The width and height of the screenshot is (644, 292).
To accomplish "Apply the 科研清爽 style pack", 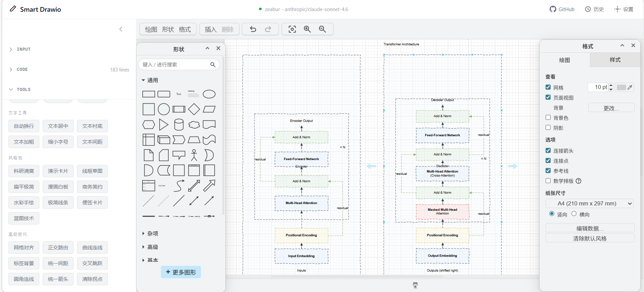I will [x=24, y=171].
